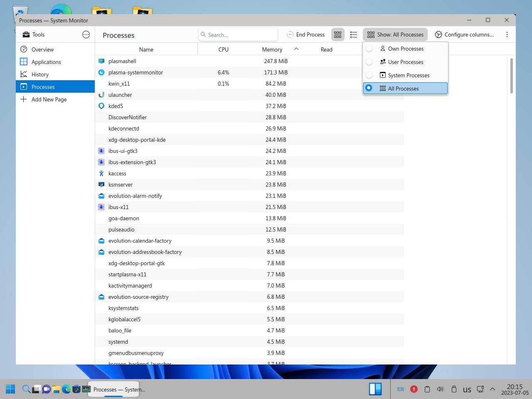Launch Edge browser from the taskbar

pos(66,389)
